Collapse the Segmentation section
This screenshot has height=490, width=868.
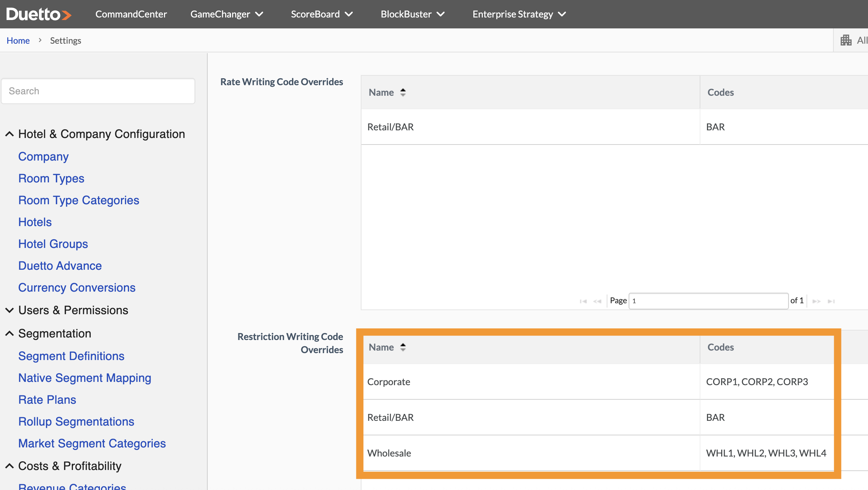coord(9,333)
